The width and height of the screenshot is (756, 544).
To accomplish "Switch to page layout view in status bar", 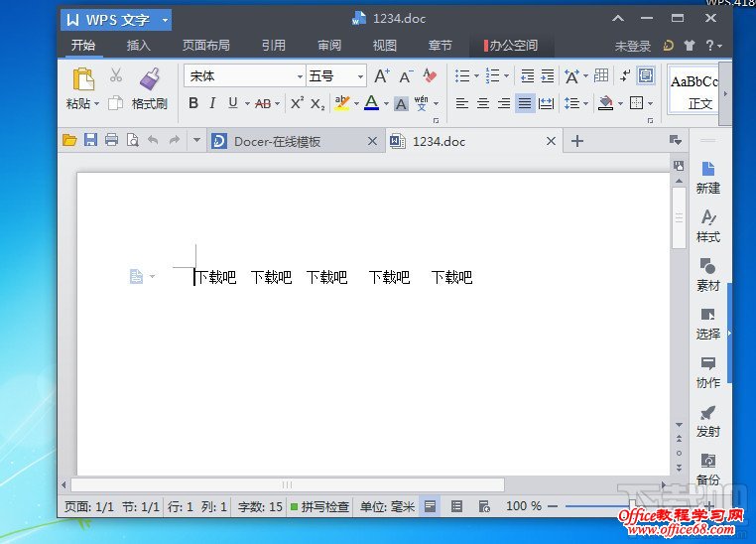I will [431, 506].
